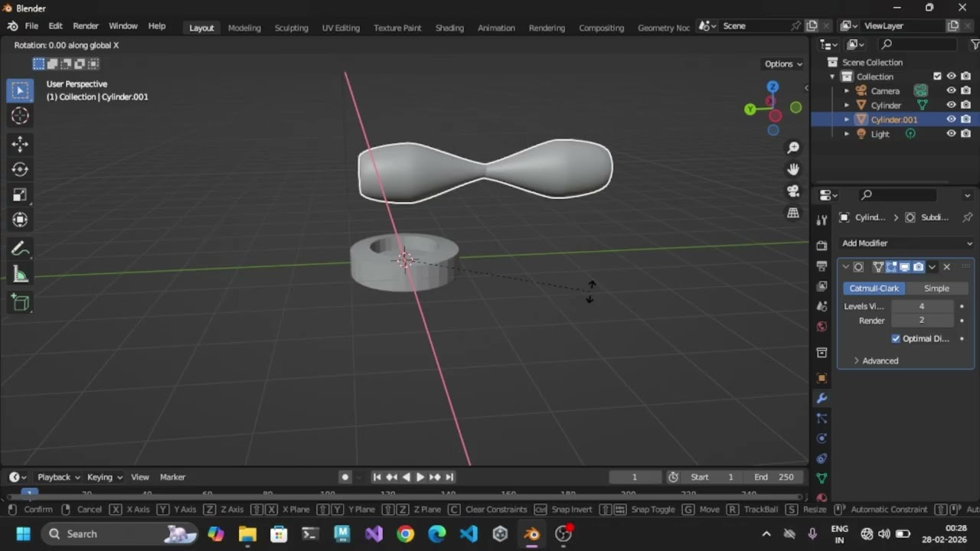
Task: Expand the Camera outliner row
Action: coord(847,91)
